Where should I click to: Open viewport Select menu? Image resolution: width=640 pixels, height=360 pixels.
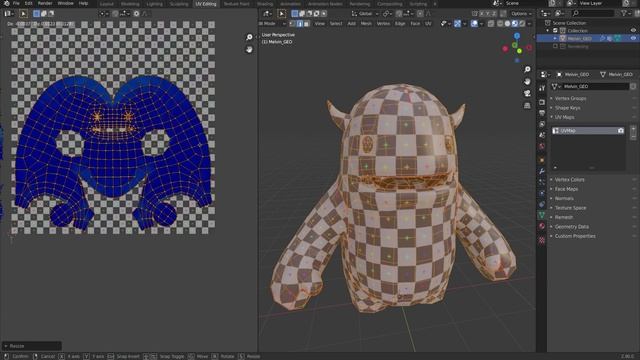336,24
